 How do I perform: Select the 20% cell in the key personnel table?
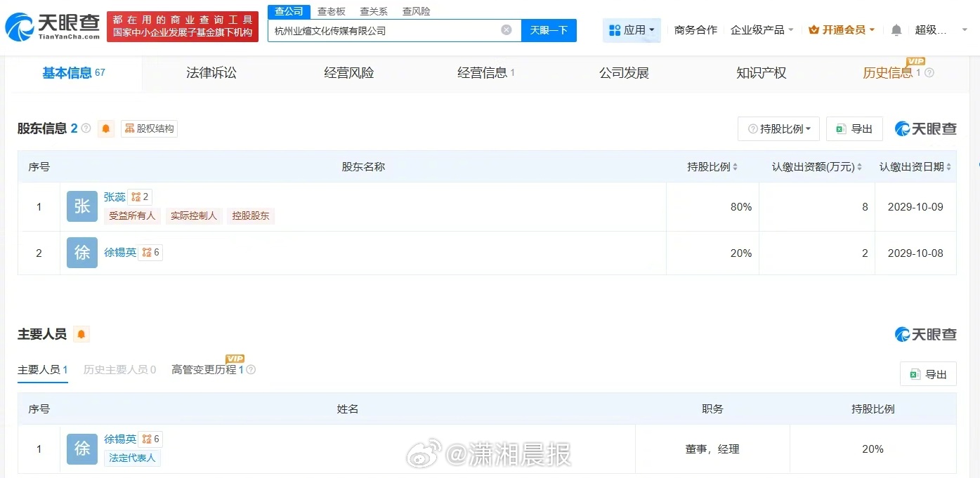(x=873, y=449)
